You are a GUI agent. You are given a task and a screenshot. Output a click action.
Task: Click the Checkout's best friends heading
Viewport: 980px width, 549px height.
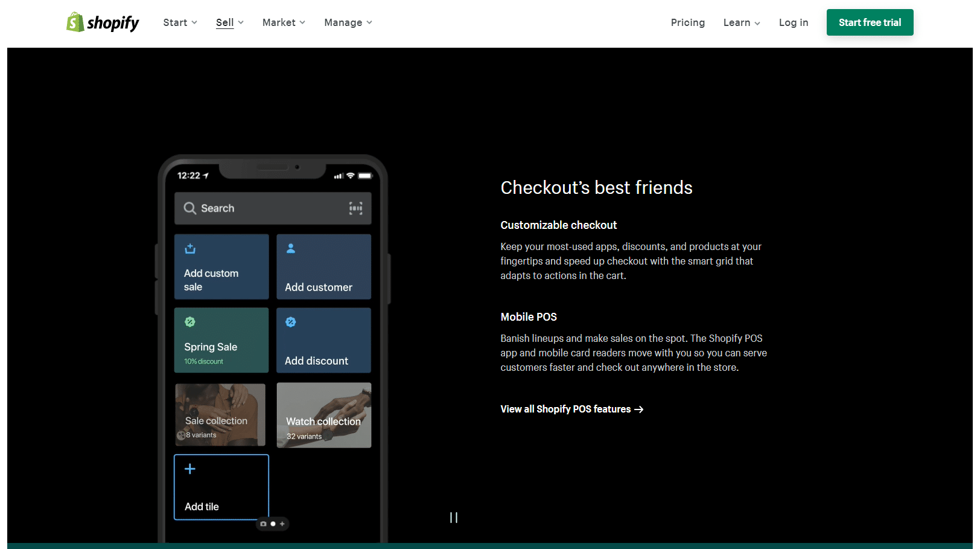pyautogui.click(x=596, y=188)
